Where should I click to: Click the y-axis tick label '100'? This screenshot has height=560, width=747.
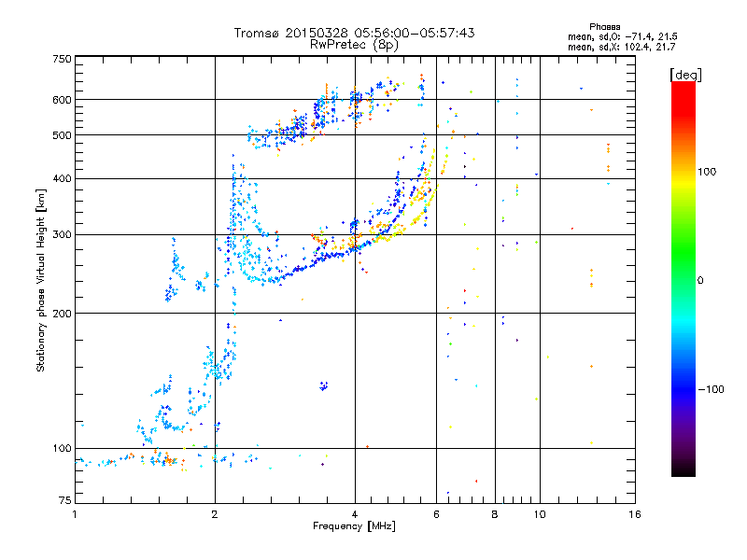(62, 449)
